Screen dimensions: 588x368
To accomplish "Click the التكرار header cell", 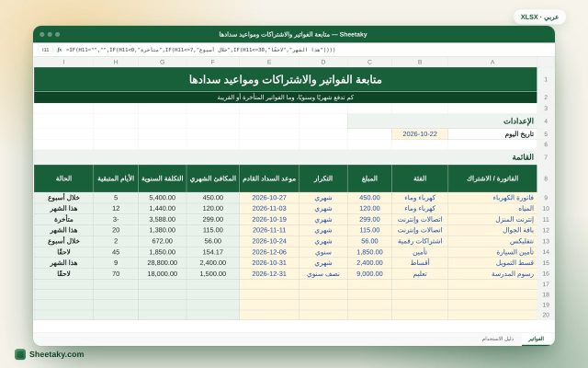I will point(323,178).
